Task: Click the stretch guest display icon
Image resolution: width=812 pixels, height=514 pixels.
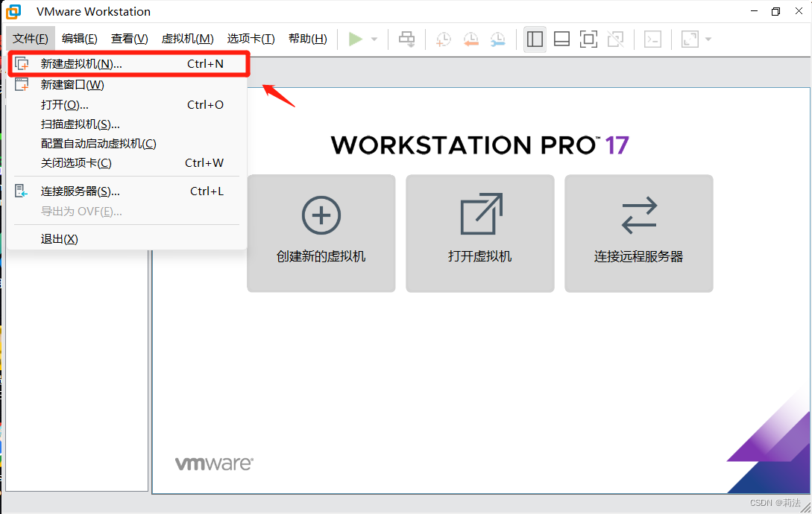Action: [690, 39]
